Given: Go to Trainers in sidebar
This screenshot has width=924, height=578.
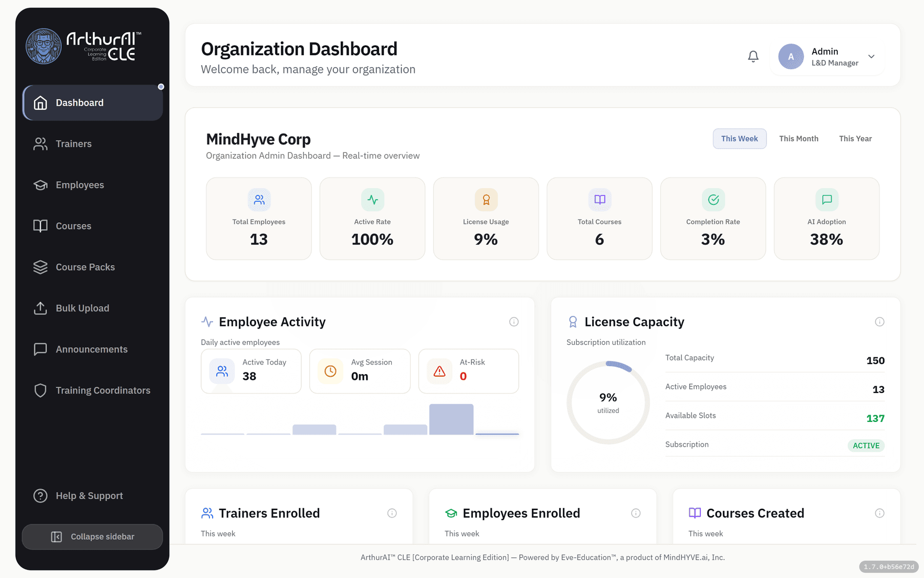Looking at the screenshot, I should (x=92, y=144).
